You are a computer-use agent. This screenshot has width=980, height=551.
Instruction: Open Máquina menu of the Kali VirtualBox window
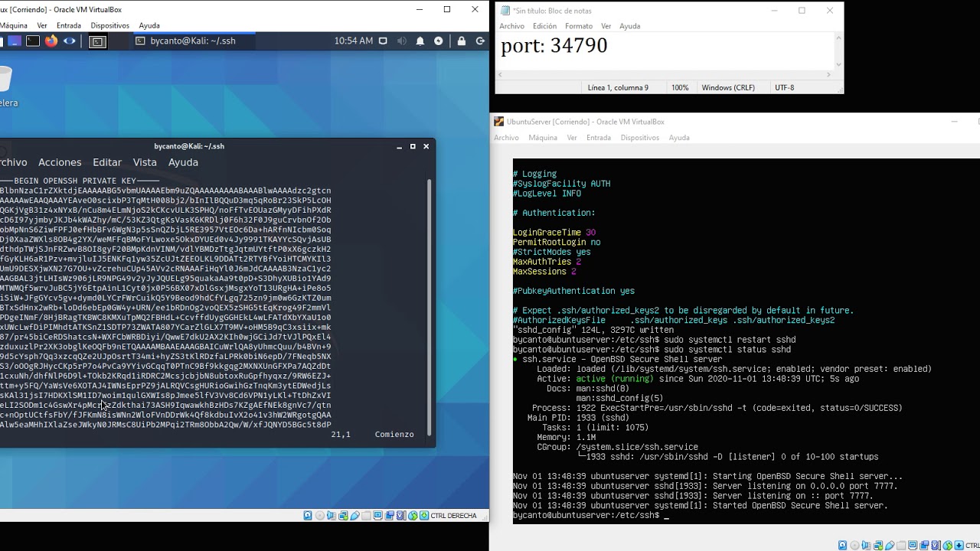tap(14, 25)
